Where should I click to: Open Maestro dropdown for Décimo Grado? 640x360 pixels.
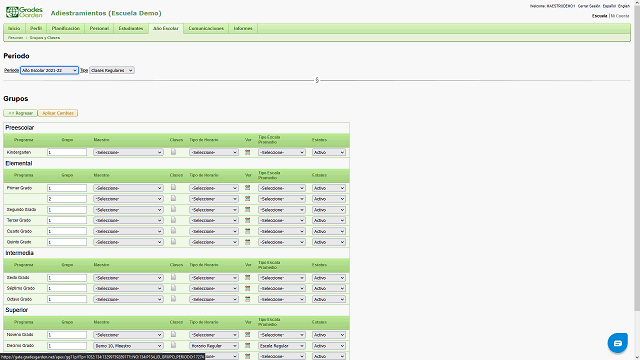[x=128, y=346]
